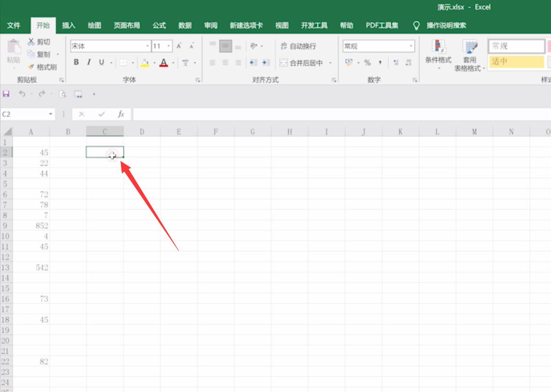
Task: Apply percent style with the % icon
Action: pos(367,62)
